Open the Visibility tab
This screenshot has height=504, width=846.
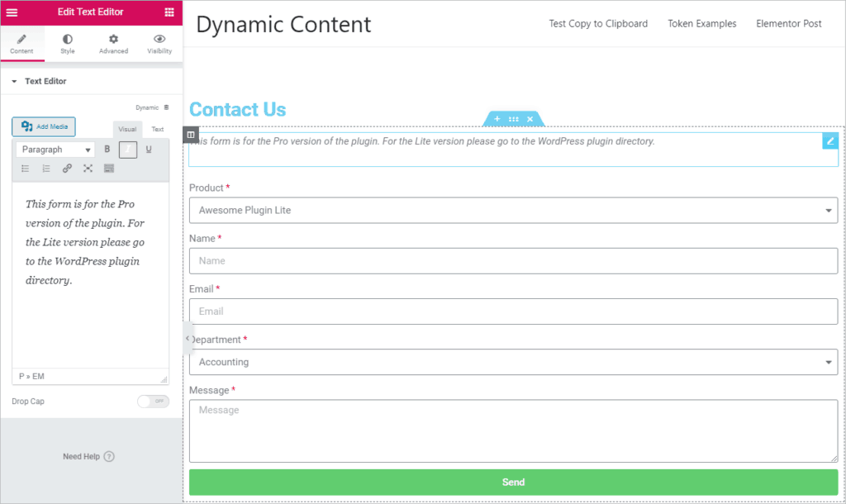[x=159, y=44]
